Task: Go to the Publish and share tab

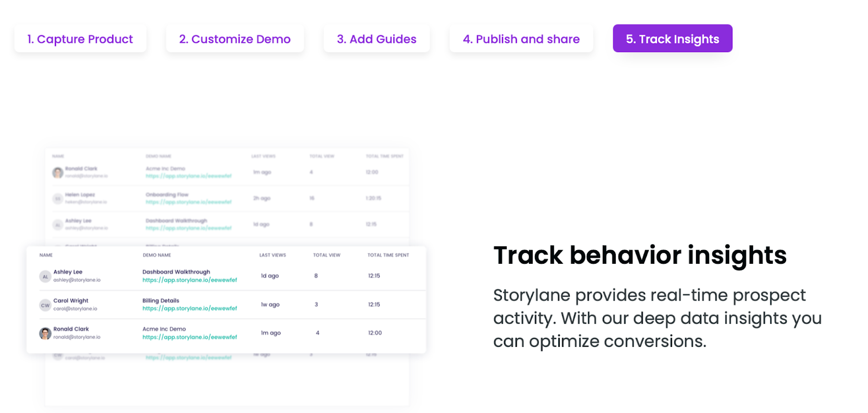Action: tap(521, 39)
